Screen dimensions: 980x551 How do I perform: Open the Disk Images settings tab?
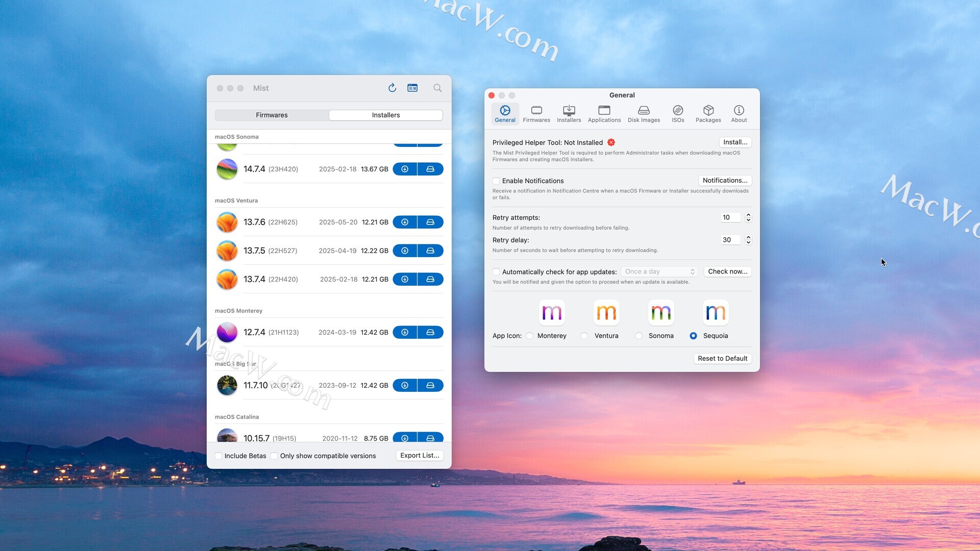pos(644,114)
